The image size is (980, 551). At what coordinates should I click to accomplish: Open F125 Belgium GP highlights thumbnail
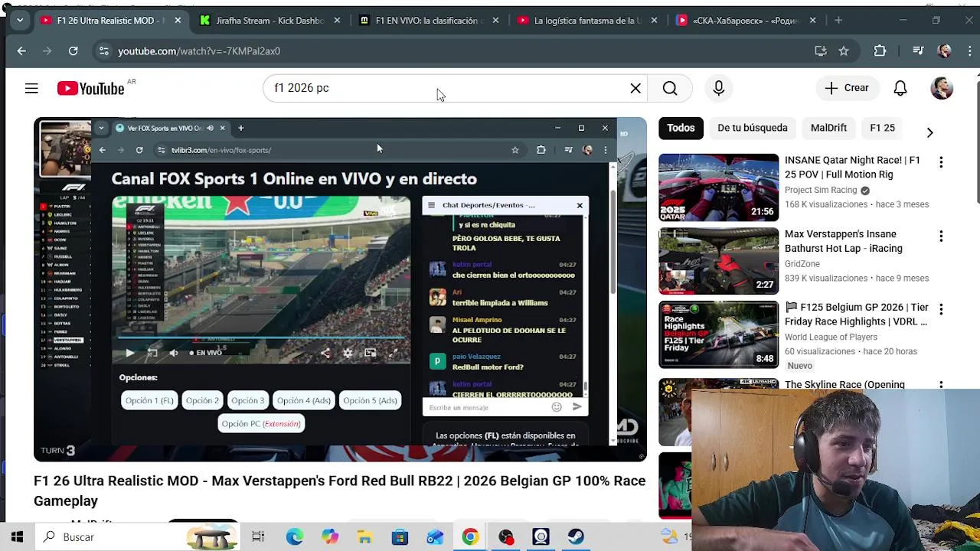718,334
